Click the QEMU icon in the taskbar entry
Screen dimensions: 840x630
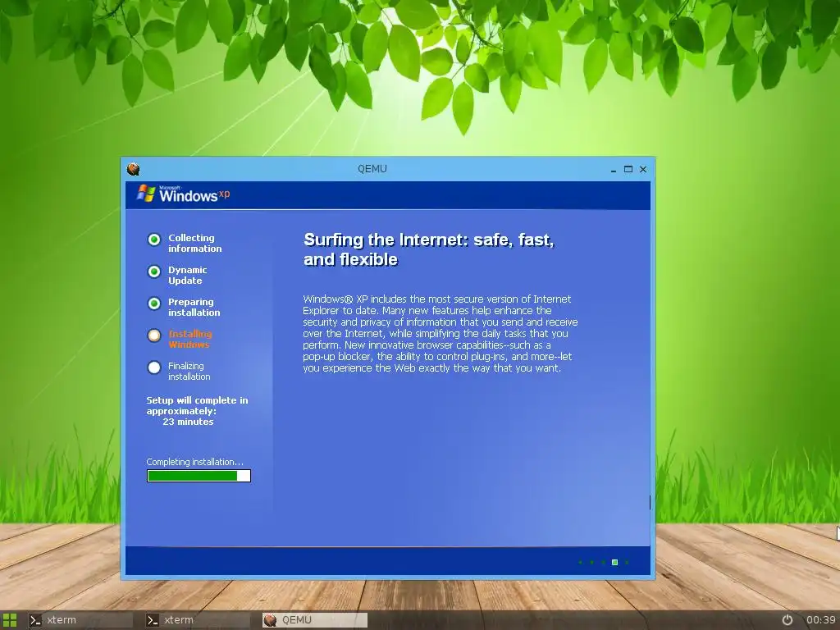click(x=271, y=620)
